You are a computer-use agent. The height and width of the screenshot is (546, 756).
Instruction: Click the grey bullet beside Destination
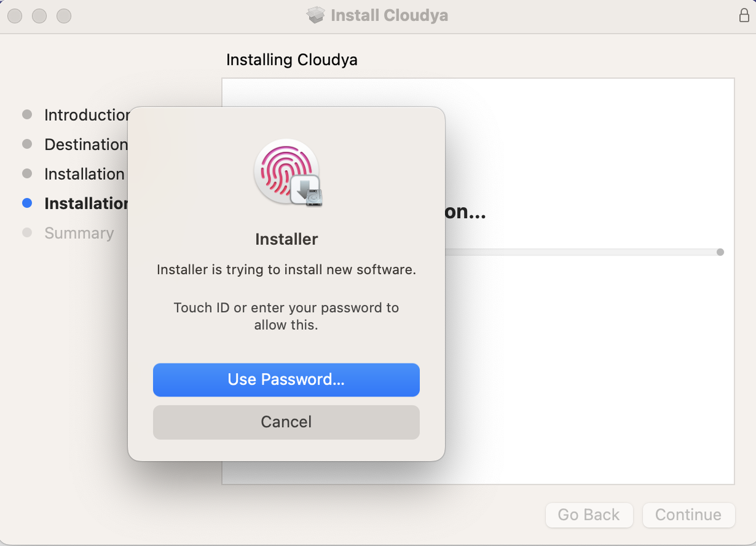(27, 144)
